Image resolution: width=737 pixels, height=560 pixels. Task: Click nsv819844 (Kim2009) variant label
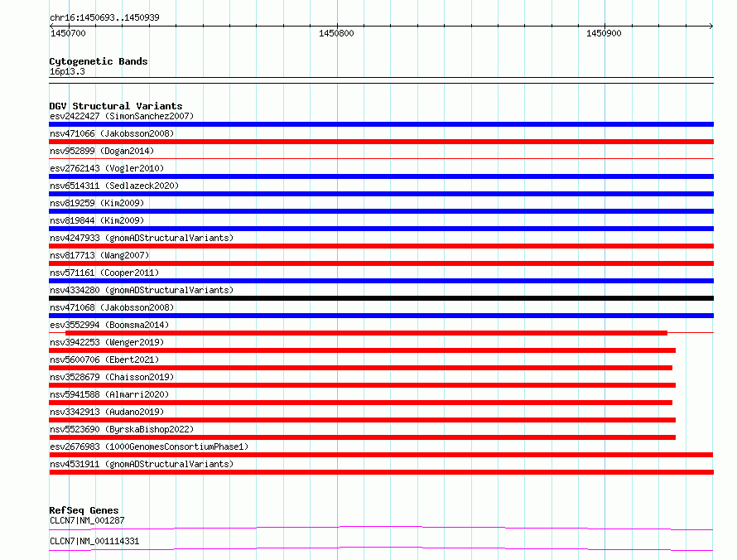97,220
